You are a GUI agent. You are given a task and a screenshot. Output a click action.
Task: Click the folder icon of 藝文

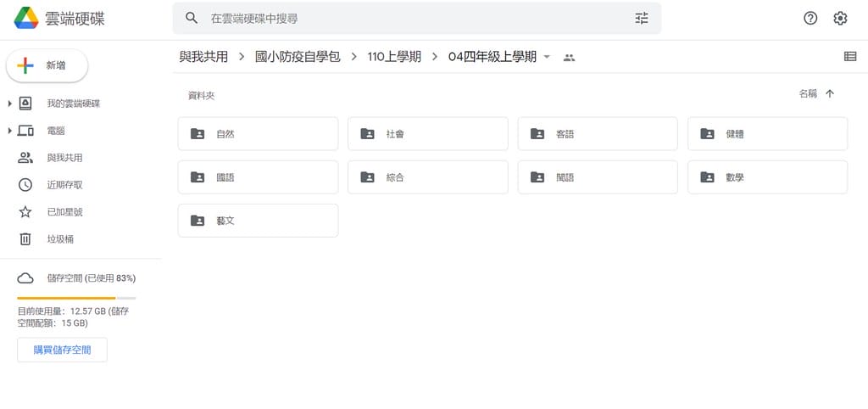tap(198, 221)
